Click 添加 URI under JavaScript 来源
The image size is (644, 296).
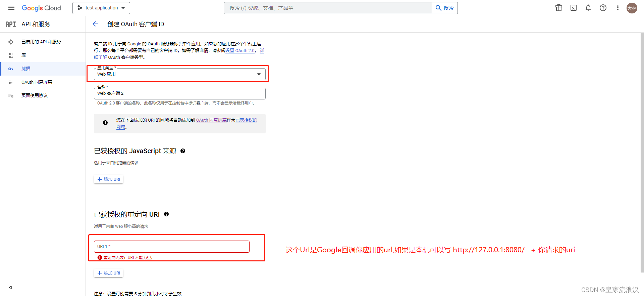click(108, 179)
